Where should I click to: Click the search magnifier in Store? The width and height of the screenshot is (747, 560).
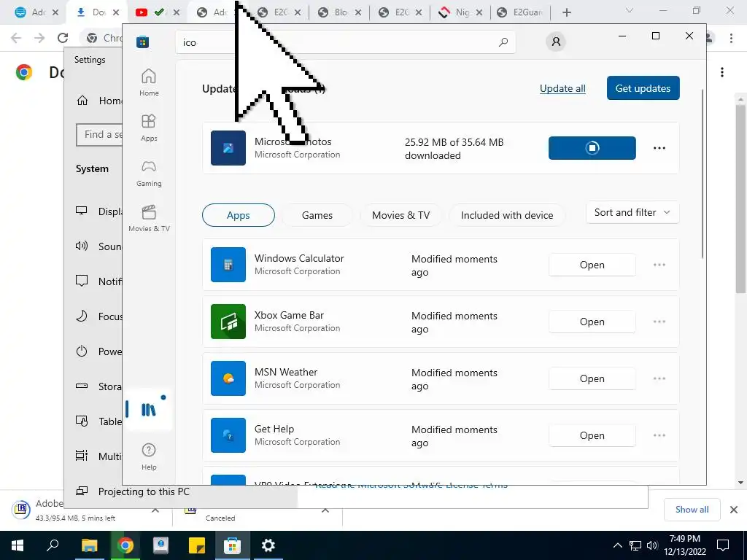[x=503, y=42]
